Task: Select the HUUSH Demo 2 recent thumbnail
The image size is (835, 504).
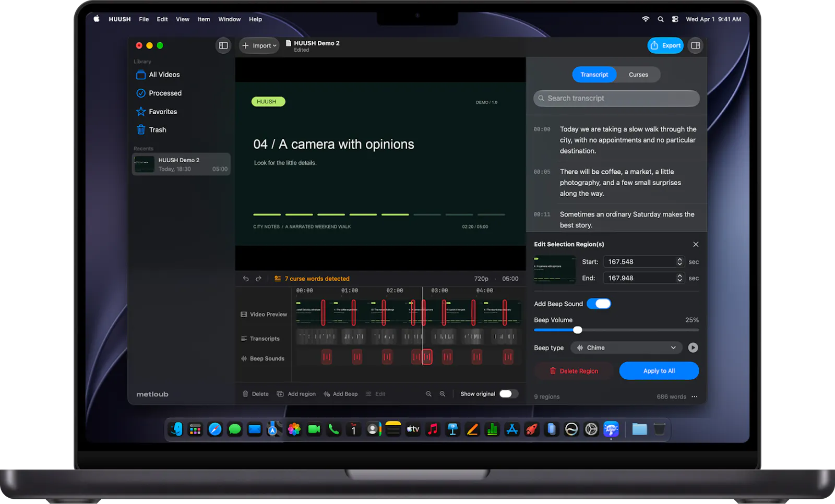Action: tap(144, 164)
